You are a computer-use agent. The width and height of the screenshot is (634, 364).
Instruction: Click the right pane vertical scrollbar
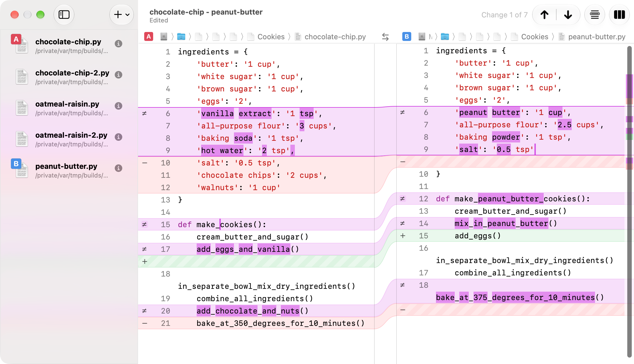[x=630, y=201]
